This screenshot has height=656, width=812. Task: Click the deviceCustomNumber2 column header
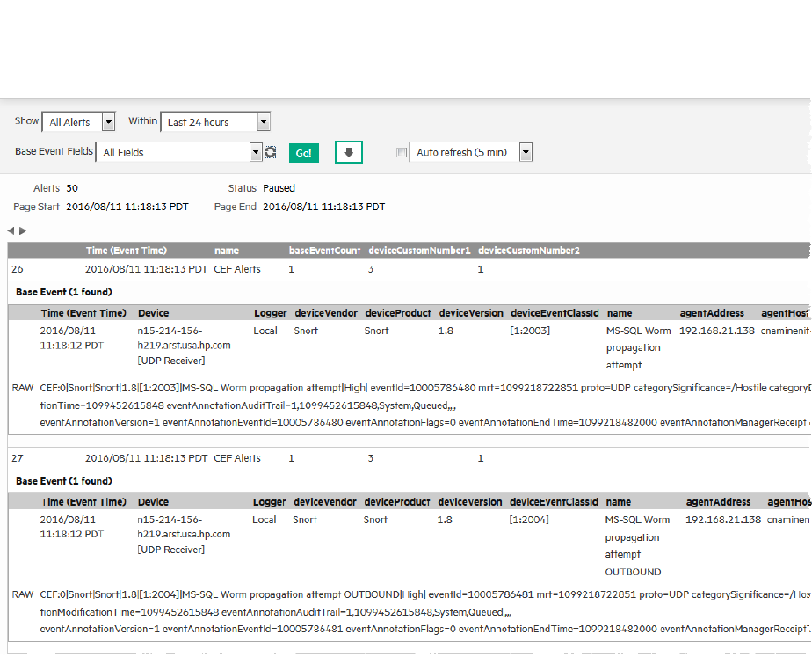(x=529, y=251)
